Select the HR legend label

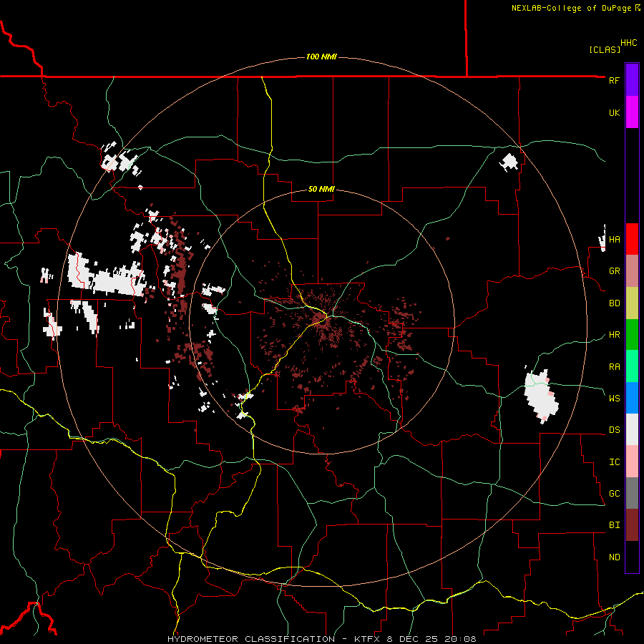614,335
